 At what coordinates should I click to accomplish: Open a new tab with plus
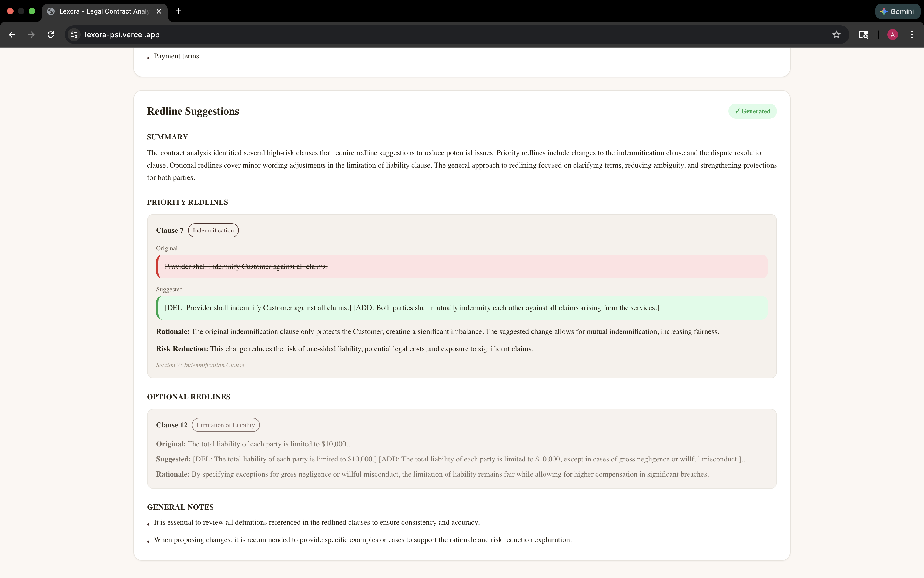(178, 11)
